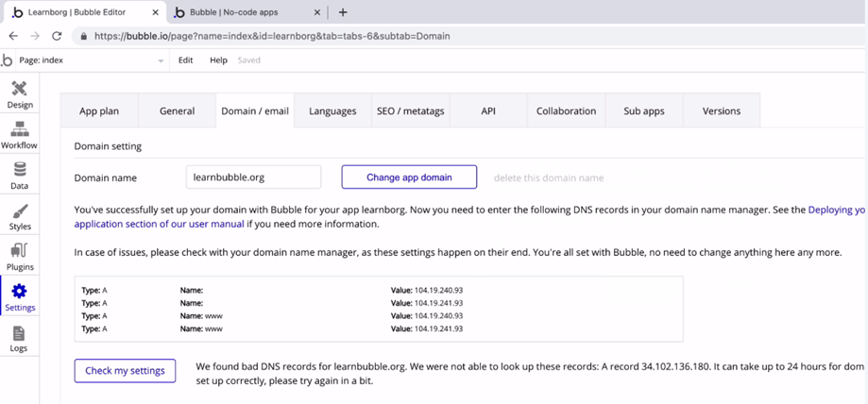Open the Edit menu
Viewport: 868px width, 404px height.
pos(185,60)
